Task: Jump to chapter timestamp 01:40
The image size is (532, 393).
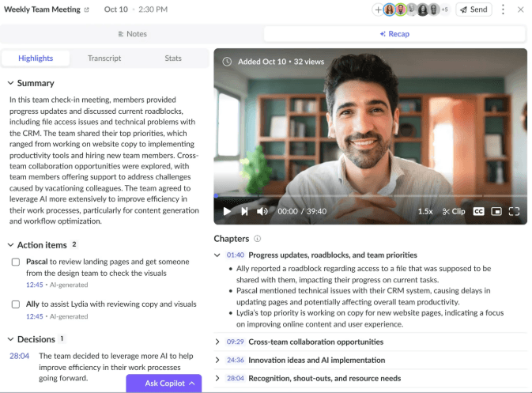Action: pos(235,255)
